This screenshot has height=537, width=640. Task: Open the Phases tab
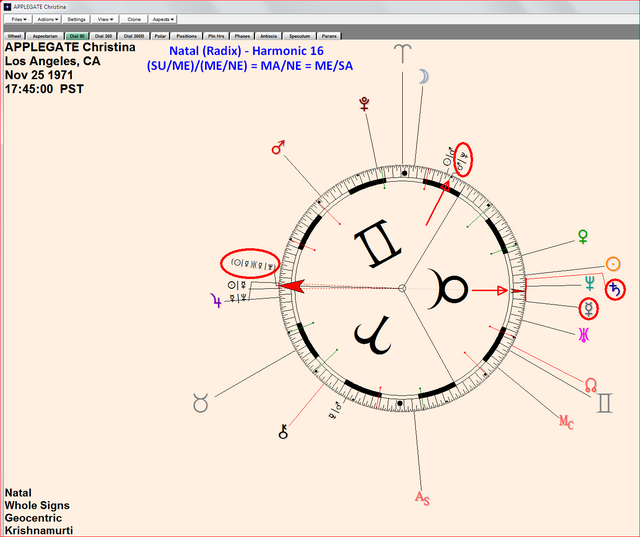242,36
